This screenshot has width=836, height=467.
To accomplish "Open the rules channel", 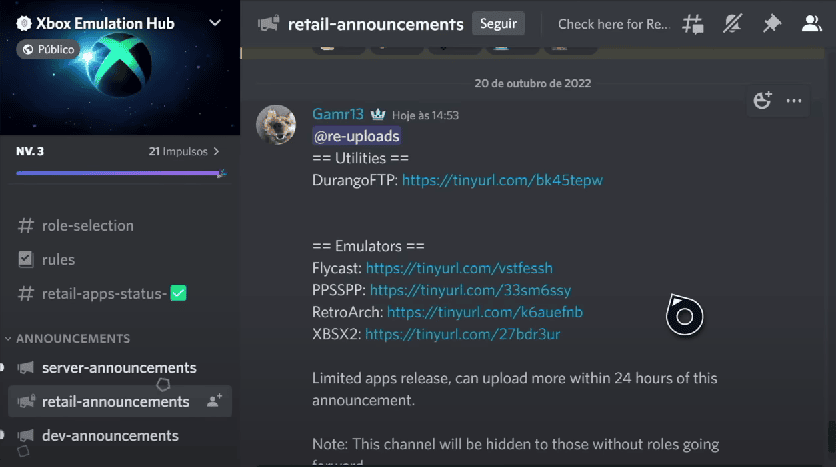I will point(58,259).
